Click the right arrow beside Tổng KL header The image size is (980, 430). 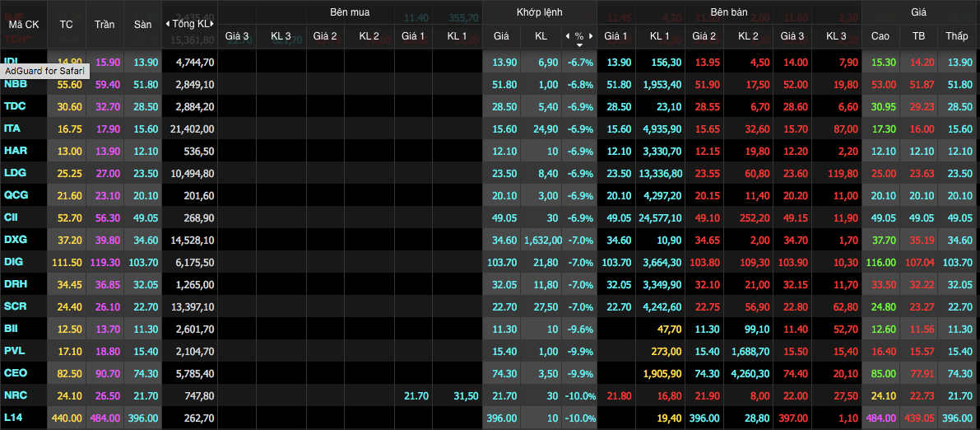click(x=213, y=24)
